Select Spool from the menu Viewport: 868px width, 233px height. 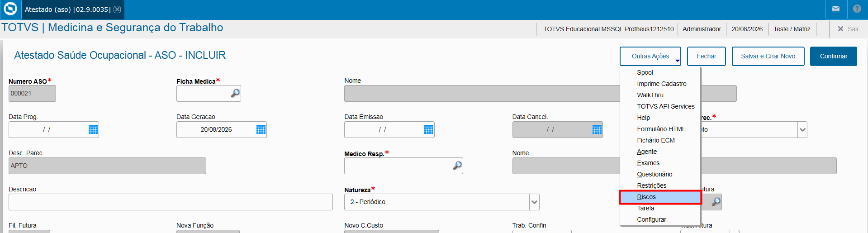point(660,72)
